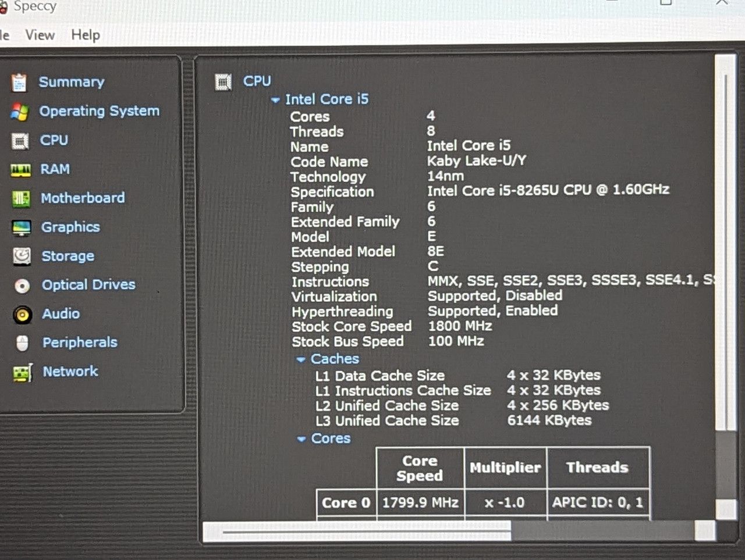Click the 'APIC ID: 0, 1' cell
Viewport: 745px width, 560px height.
coord(598,502)
